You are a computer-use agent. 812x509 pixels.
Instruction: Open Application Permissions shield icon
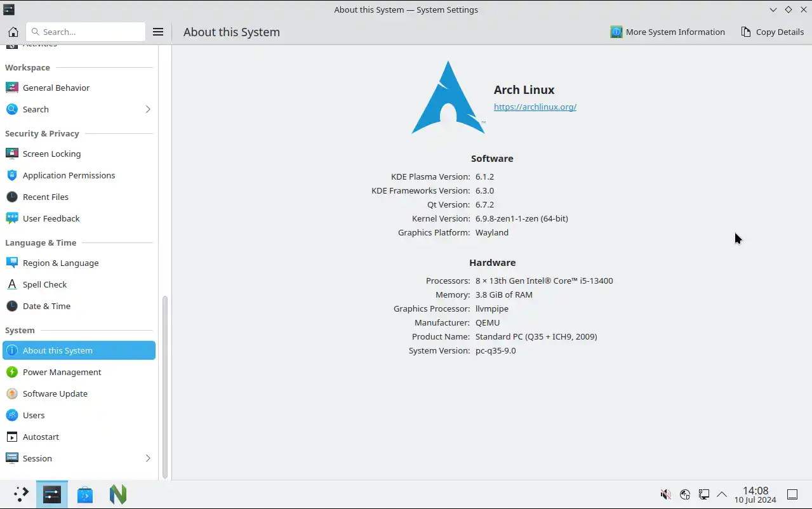coord(12,175)
